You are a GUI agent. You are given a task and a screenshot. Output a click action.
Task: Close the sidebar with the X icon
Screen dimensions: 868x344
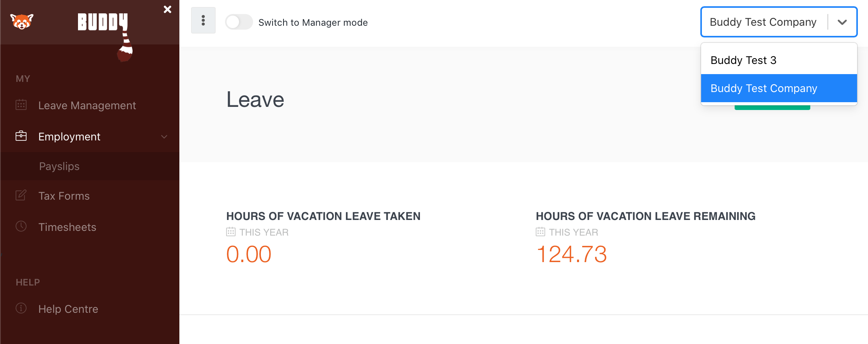(x=167, y=9)
